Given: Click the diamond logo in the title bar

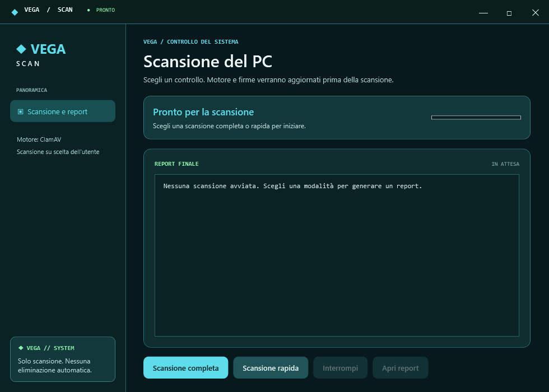Looking at the screenshot, I should (15, 12).
